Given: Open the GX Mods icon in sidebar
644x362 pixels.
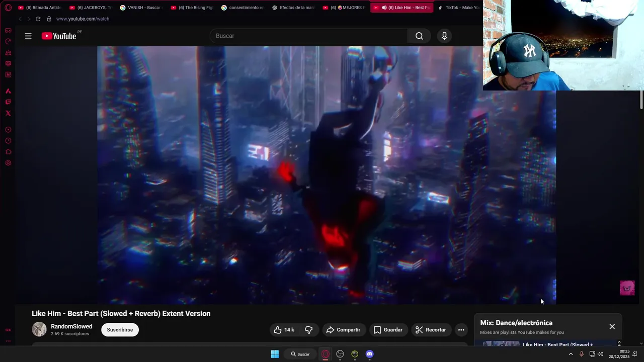Looking at the screenshot, I should pos(8,64).
